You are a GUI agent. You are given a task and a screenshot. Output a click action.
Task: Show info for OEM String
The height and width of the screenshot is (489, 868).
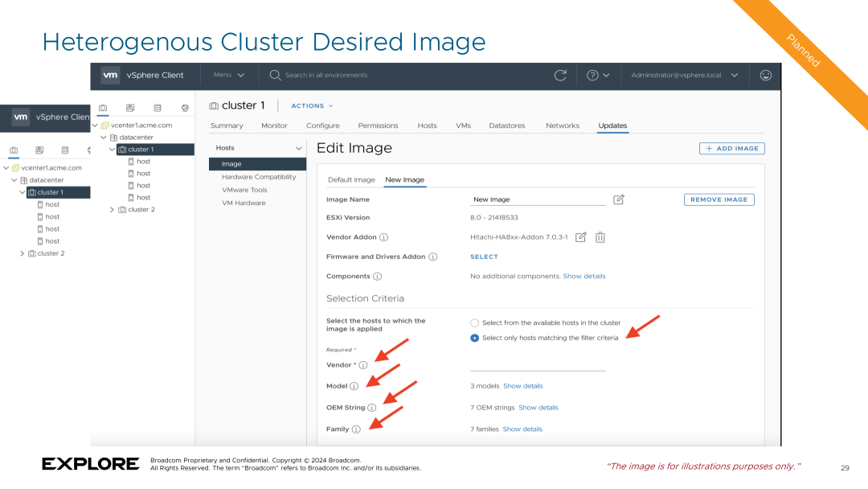point(372,408)
